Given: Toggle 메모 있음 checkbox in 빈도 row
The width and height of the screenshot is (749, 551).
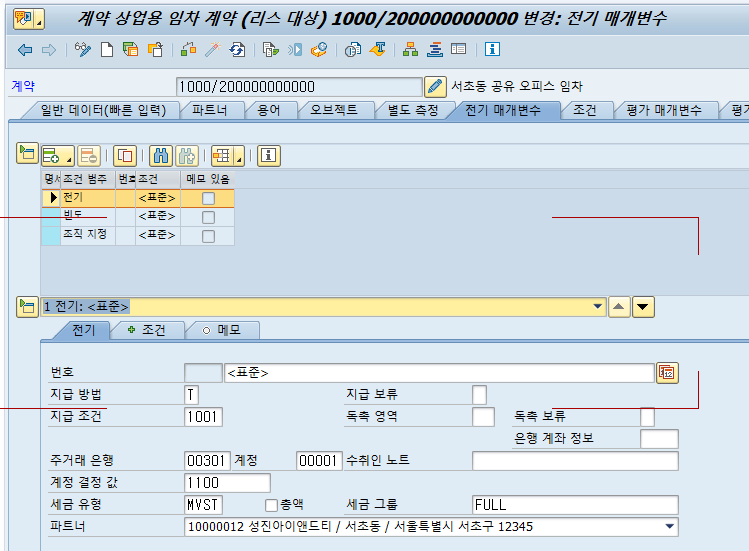Looking at the screenshot, I should click(208, 217).
